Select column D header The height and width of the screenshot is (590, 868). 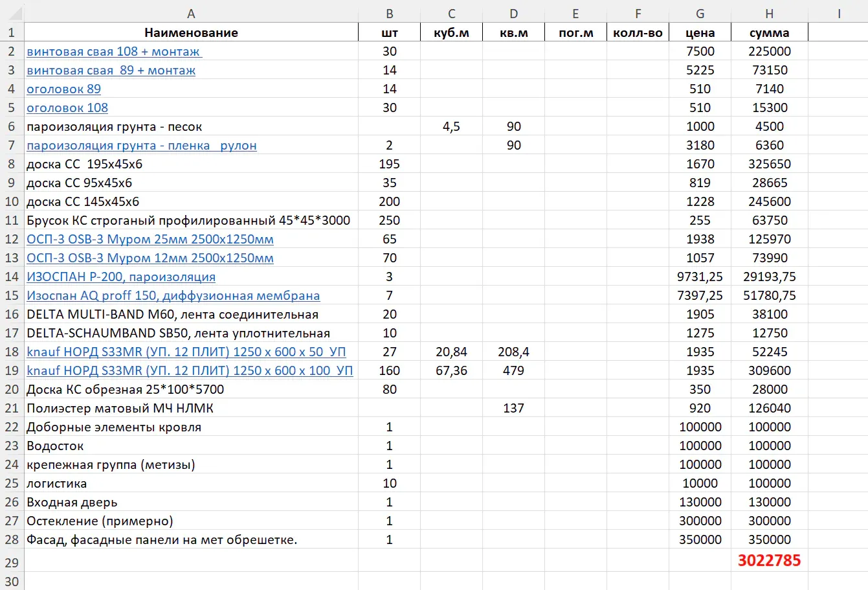pyautogui.click(x=514, y=14)
